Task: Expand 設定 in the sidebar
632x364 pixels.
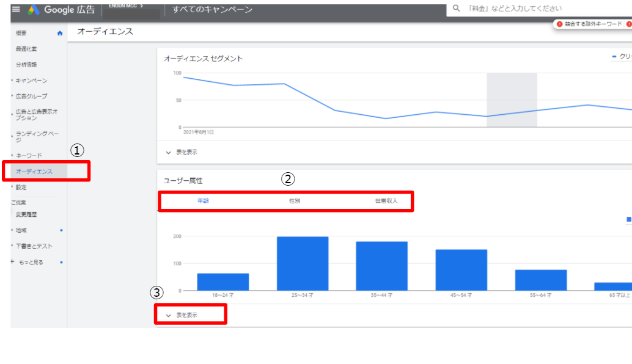Action: click(21, 187)
